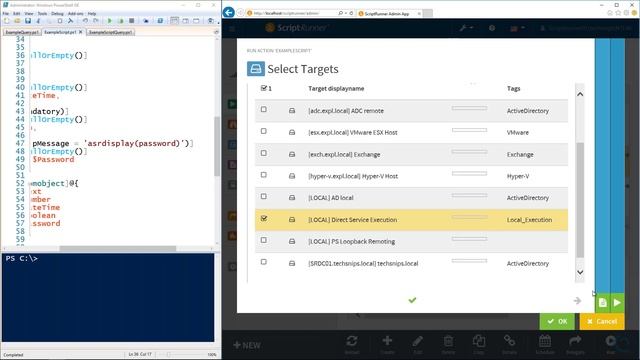640x360 pixels.
Task: Click PowerShell console prompt PS C:\>
Action: (22, 258)
